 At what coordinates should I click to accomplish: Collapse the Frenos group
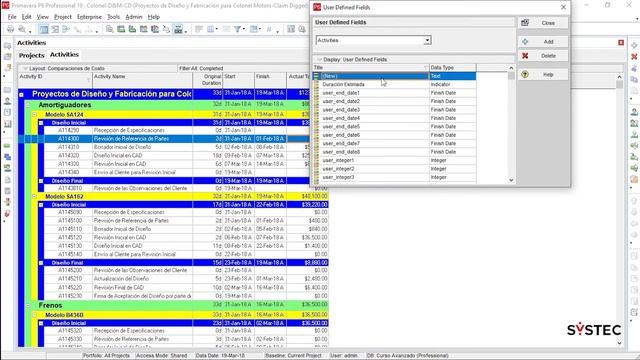[28, 305]
